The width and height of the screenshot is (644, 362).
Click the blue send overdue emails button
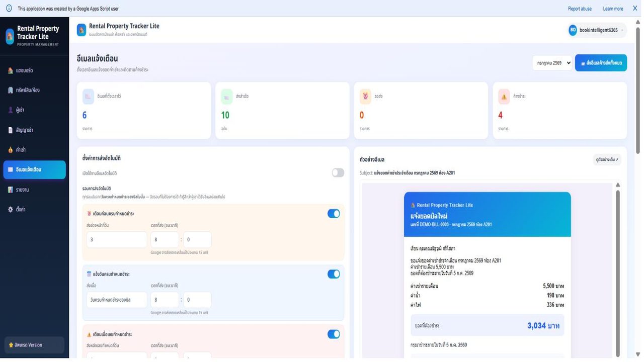[601, 63]
